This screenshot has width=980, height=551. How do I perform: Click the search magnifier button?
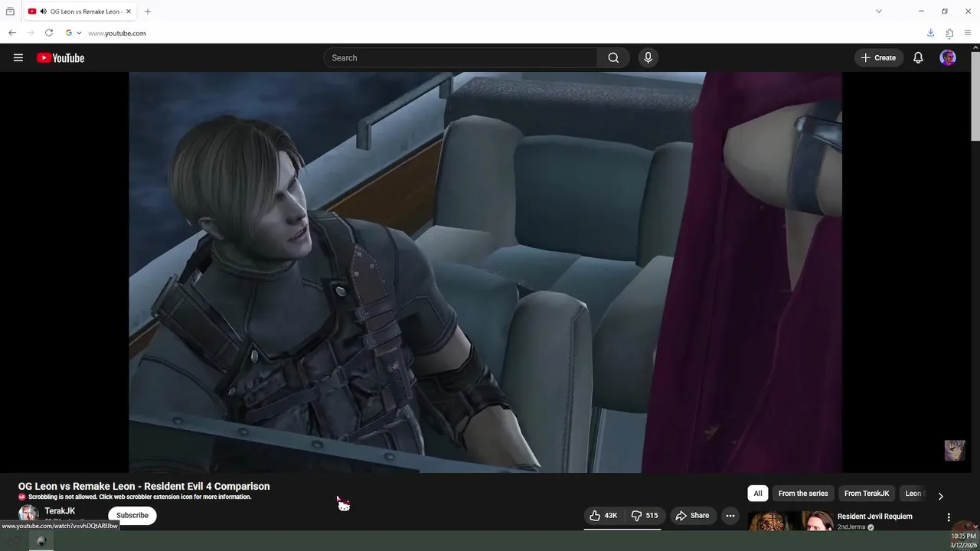(x=613, y=57)
